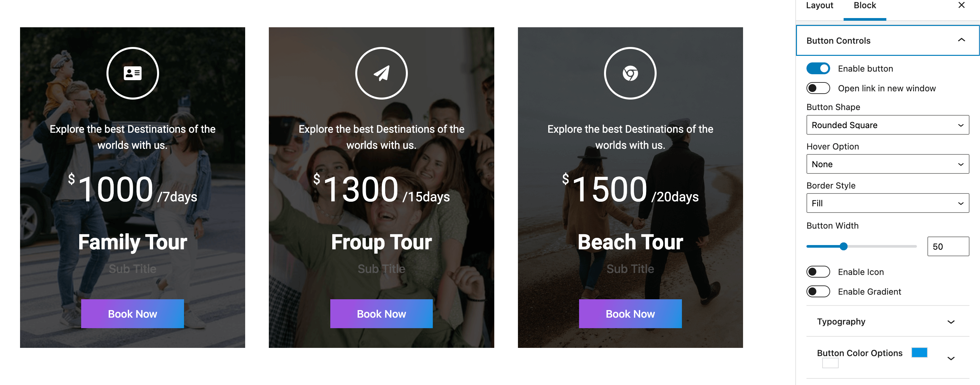Image resolution: width=980 pixels, height=385 pixels.
Task: Collapse the Button Controls panel chevron
Action: pos(961,40)
